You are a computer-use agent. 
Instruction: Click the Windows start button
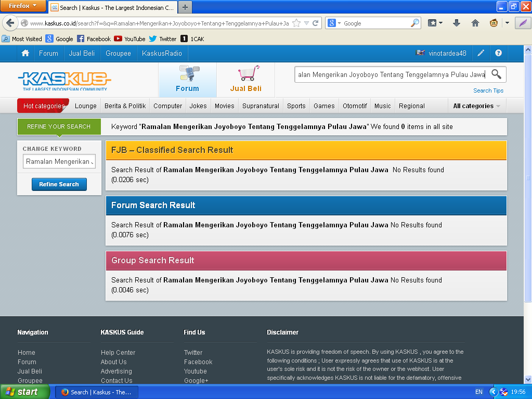[25, 392]
